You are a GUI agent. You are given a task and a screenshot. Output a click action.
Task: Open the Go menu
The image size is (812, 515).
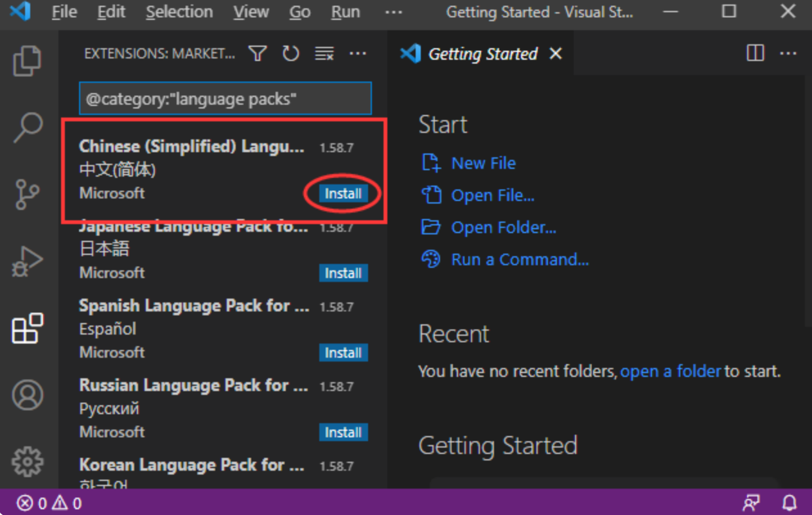point(300,12)
